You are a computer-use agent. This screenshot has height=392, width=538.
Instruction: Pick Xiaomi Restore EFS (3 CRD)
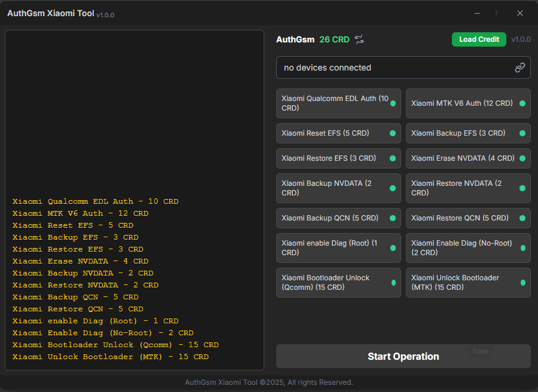(338, 158)
